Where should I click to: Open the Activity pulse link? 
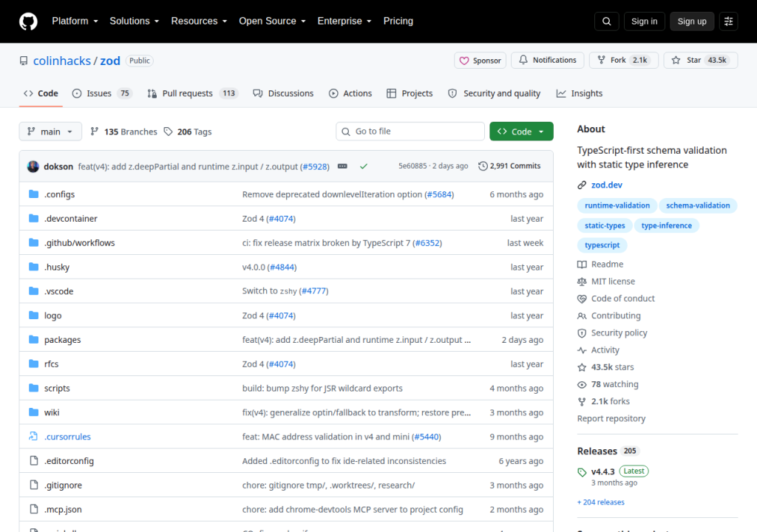coord(598,350)
